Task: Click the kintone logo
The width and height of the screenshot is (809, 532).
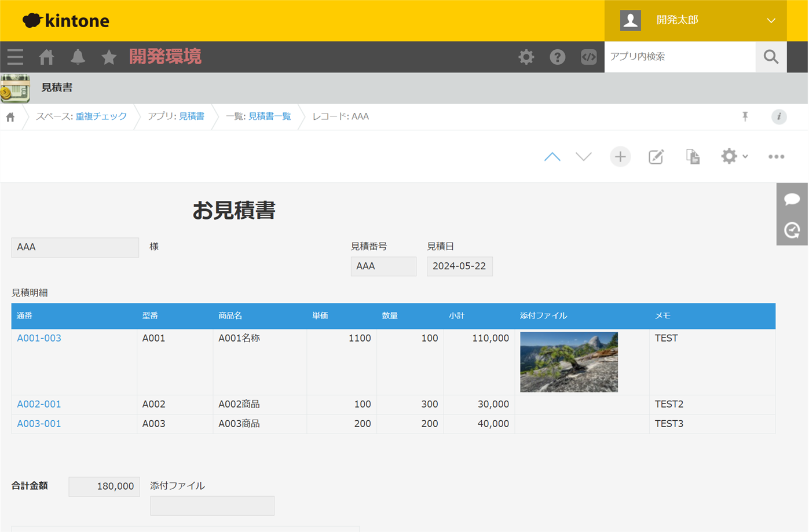Action: click(x=65, y=21)
